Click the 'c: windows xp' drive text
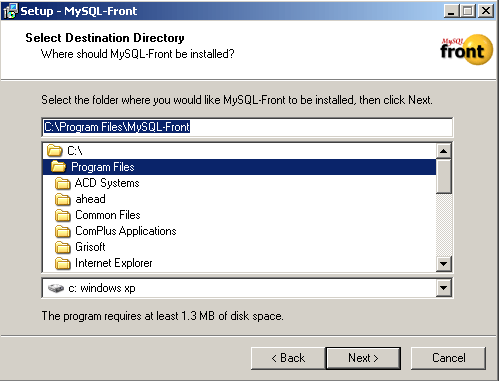 point(102,288)
